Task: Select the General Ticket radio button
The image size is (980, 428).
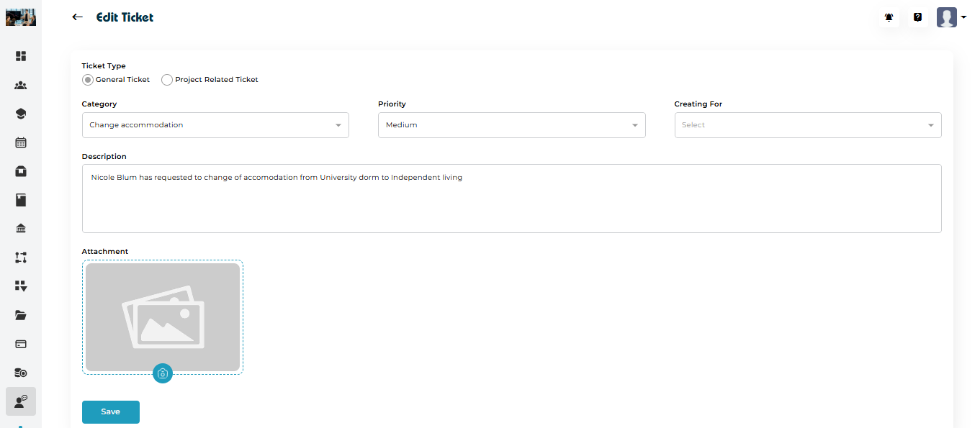Action: click(88, 80)
